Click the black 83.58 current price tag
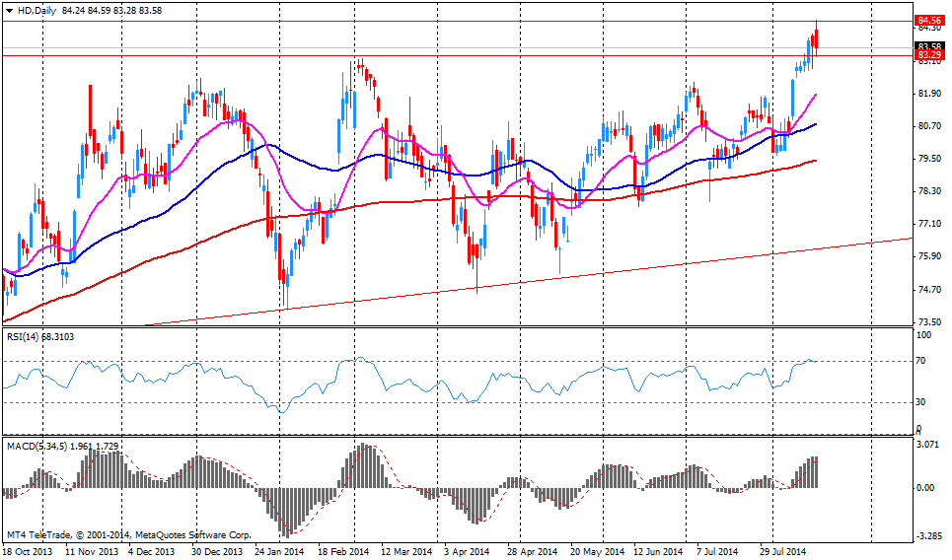The width and height of the screenshot is (952, 560). 928,46
